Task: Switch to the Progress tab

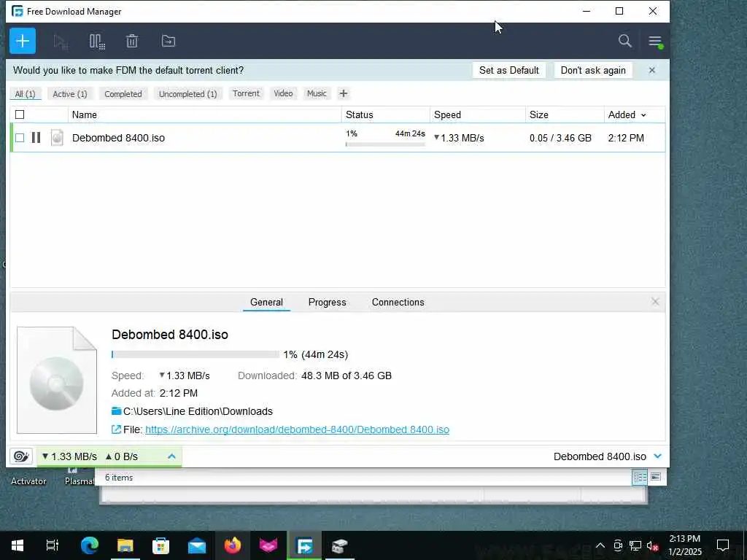Action: (x=328, y=303)
